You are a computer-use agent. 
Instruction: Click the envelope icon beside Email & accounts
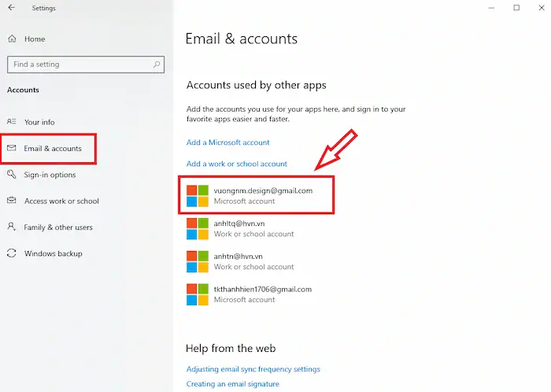point(12,148)
